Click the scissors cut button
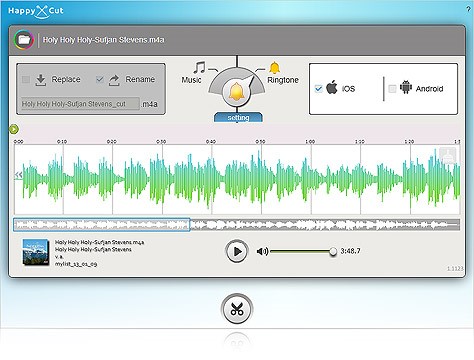474x360 pixels. point(237,309)
